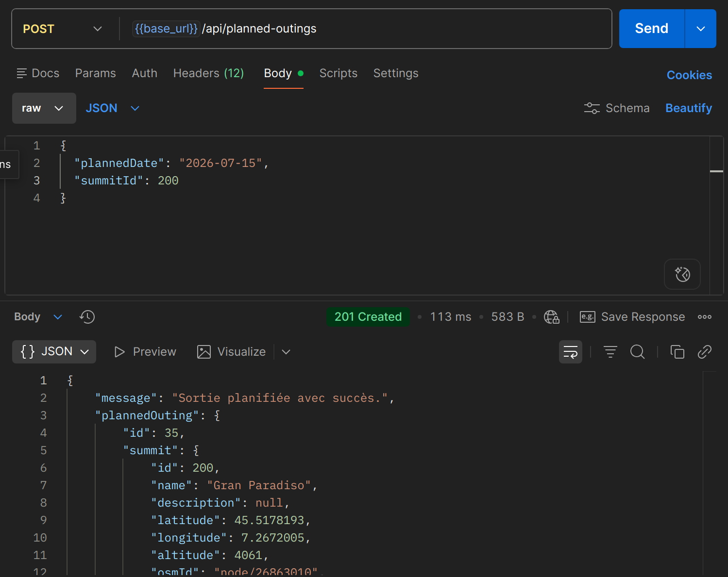Click the request editor minimap scrollbar

pyautogui.click(x=716, y=215)
